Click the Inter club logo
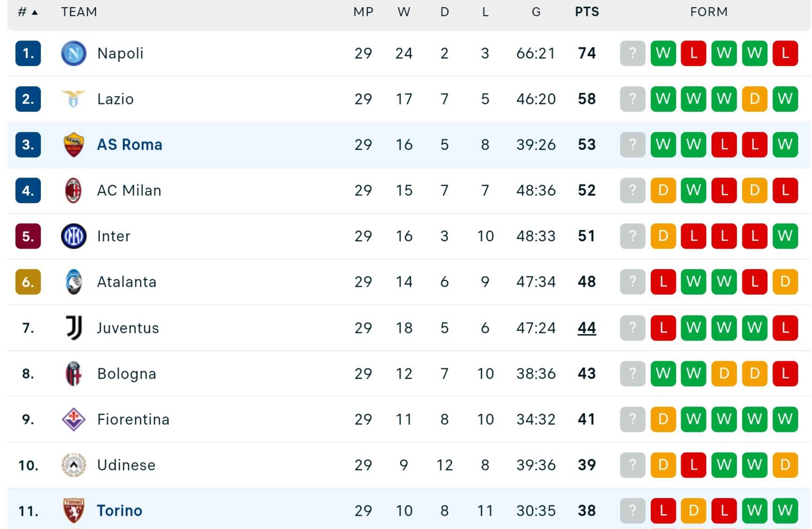This screenshot has width=812, height=529. tap(73, 236)
